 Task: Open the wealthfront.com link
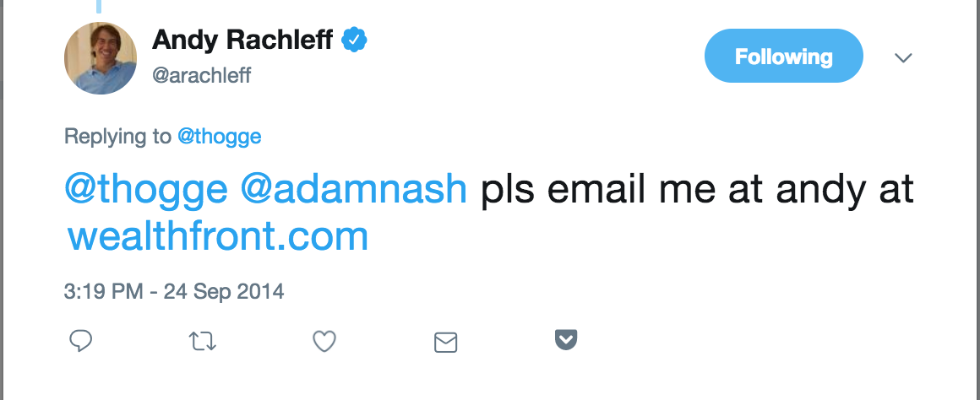pos(218,237)
